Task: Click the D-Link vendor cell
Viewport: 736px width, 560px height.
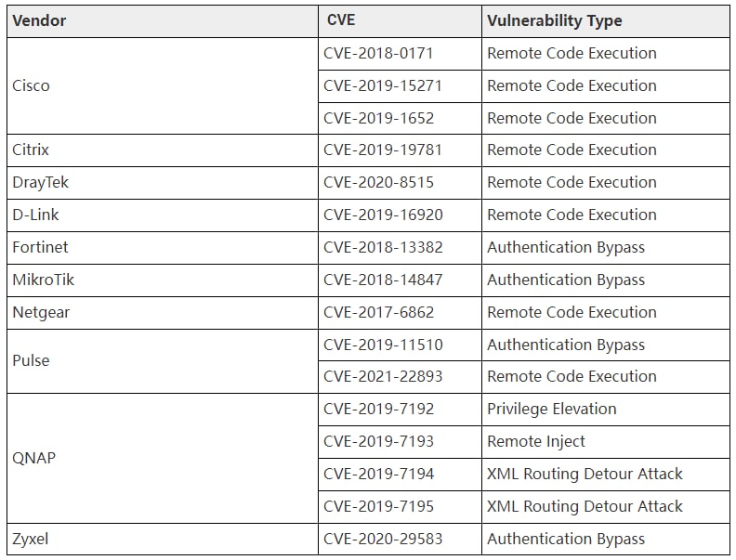Action: [x=163, y=215]
